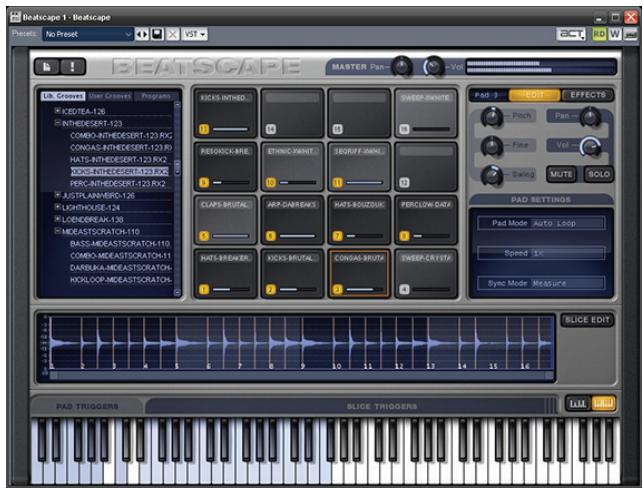The width and height of the screenshot is (643, 489).
Task: Expand the ICEDTEA-126 groove folder
Action: pos(58,111)
